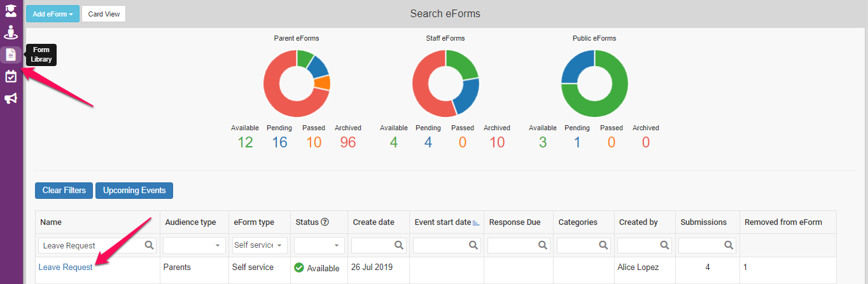Sort by the Submissions column header

703,222
